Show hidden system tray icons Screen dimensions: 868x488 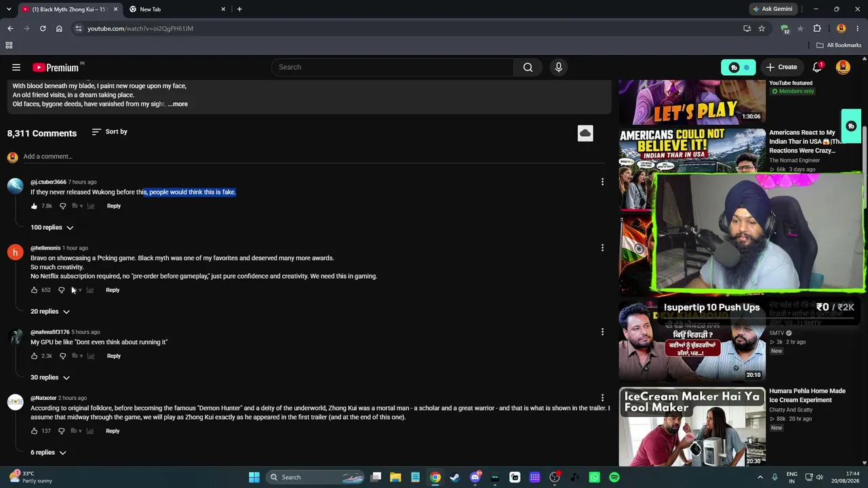tap(759, 477)
